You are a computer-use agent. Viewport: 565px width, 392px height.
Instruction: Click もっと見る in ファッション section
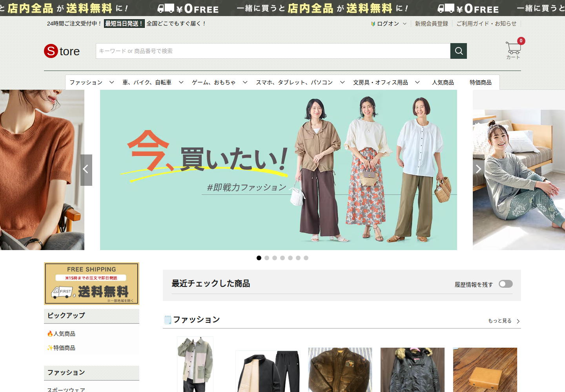point(500,321)
